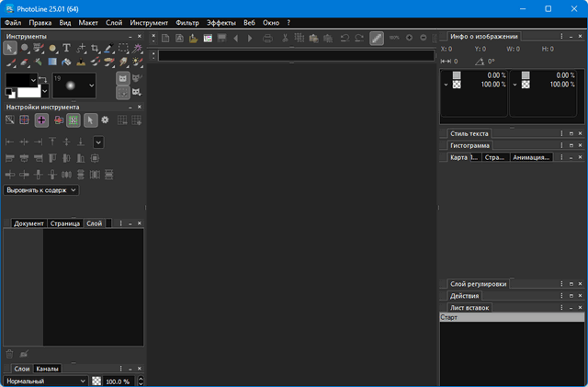The image size is (588, 387).
Task: Click the opacity stepper arrows
Action: pyautogui.click(x=141, y=381)
